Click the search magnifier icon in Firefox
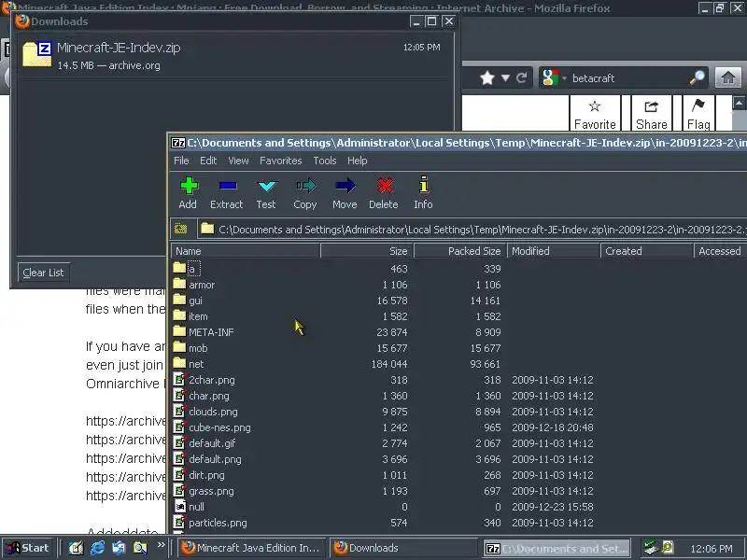 (698, 77)
